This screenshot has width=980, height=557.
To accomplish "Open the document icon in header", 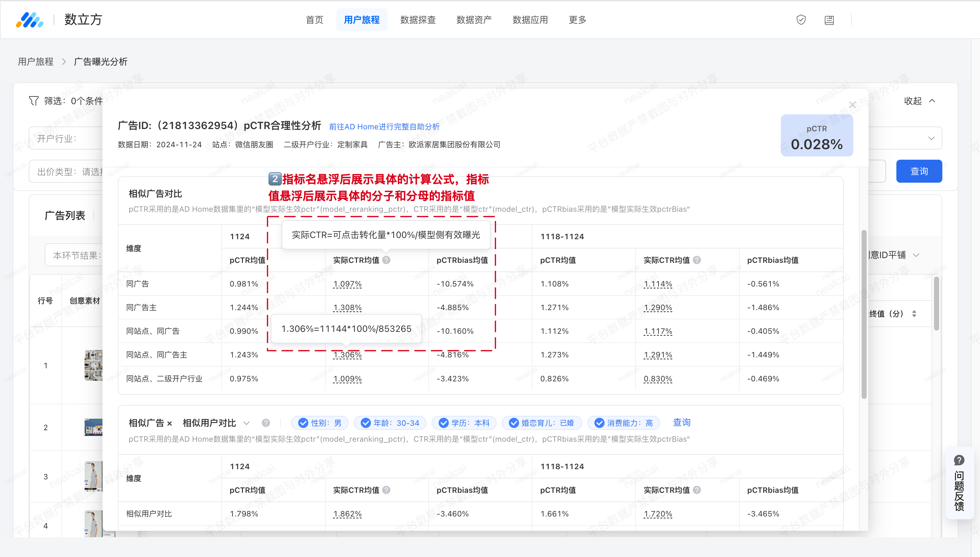I will click(x=829, y=20).
